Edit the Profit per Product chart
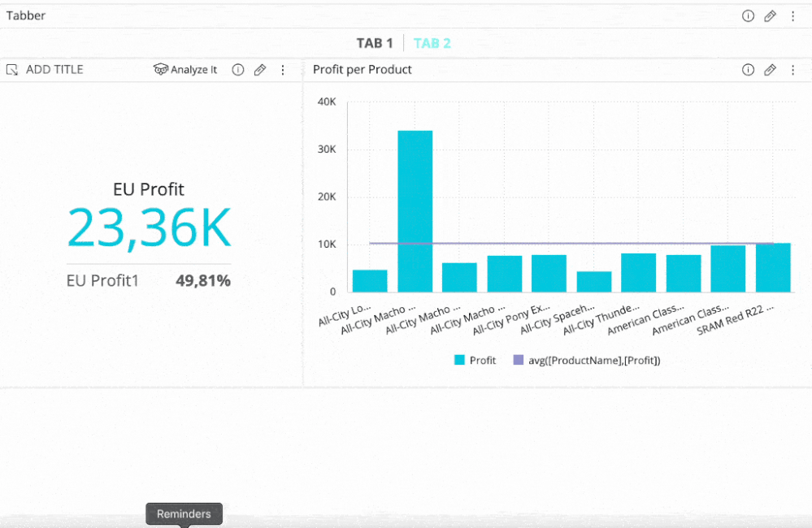812x528 pixels. click(x=770, y=70)
